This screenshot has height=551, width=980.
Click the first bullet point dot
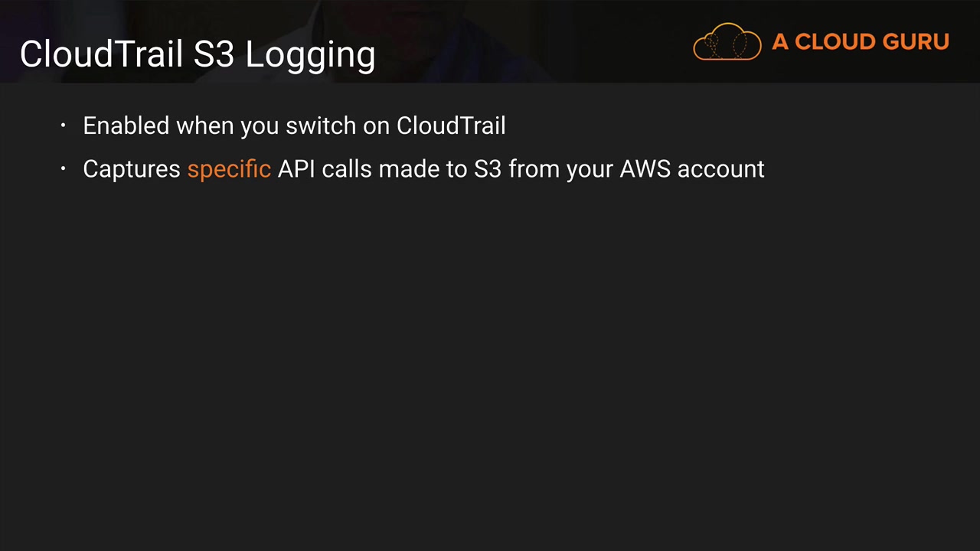pyautogui.click(x=64, y=126)
